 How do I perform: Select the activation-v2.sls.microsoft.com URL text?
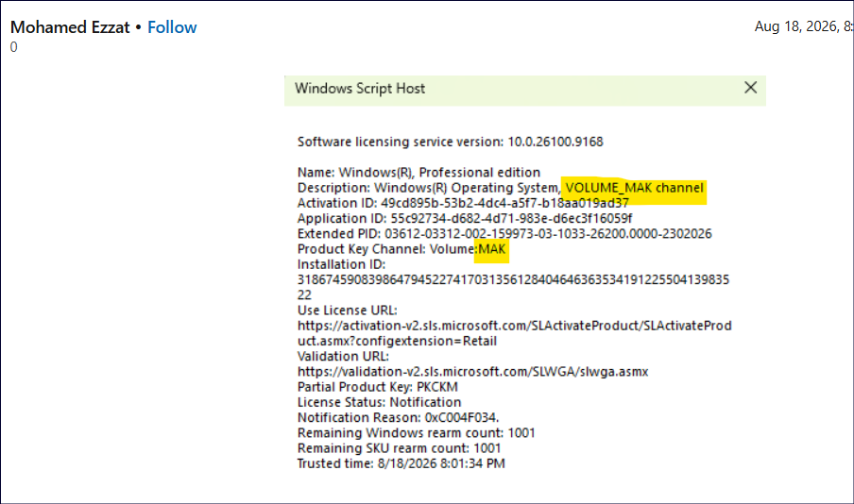pyautogui.click(x=514, y=333)
